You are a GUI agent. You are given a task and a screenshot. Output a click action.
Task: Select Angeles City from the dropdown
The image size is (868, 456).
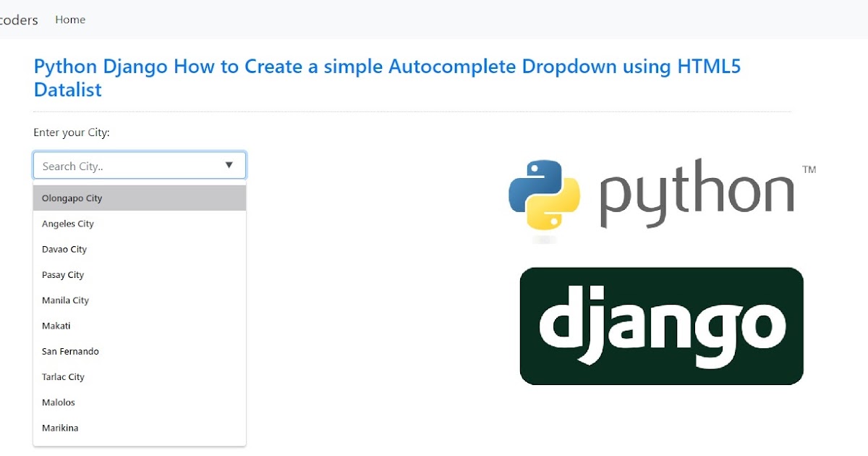tap(67, 224)
